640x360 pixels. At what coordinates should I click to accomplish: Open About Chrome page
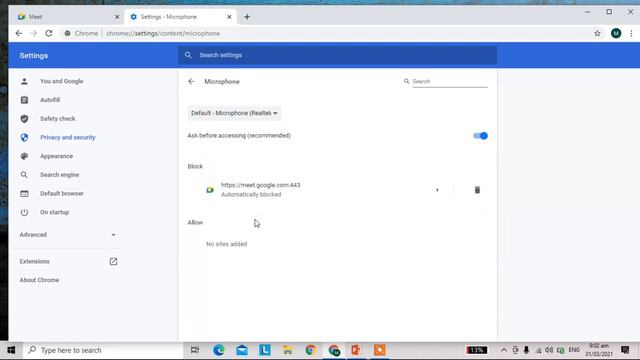coord(39,280)
